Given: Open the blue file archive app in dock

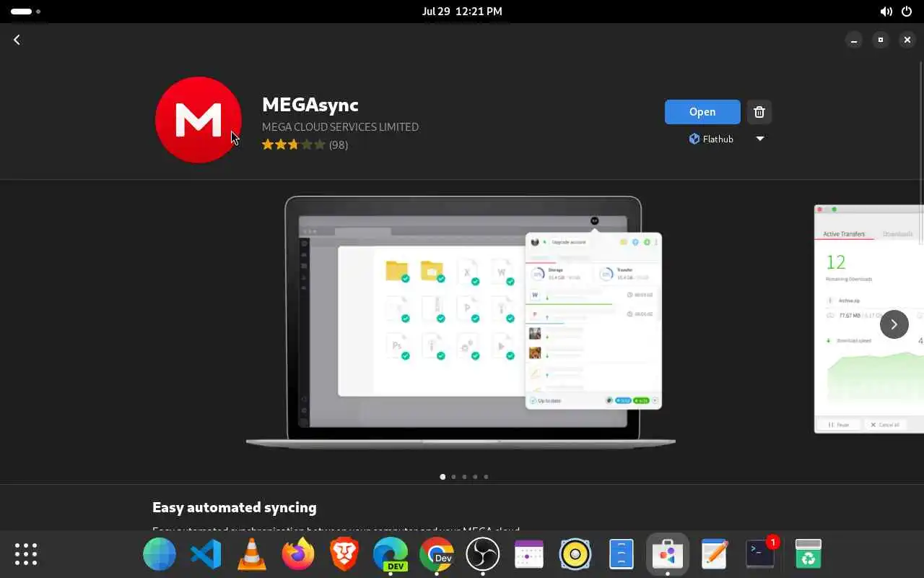Looking at the screenshot, I should pyautogui.click(x=622, y=554).
